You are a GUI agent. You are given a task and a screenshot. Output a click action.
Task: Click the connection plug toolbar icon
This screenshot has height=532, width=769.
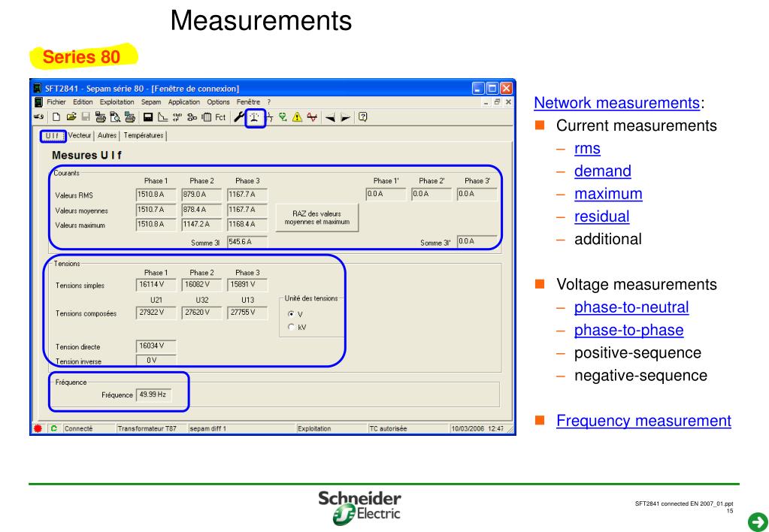pyautogui.click(x=38, y=116)
